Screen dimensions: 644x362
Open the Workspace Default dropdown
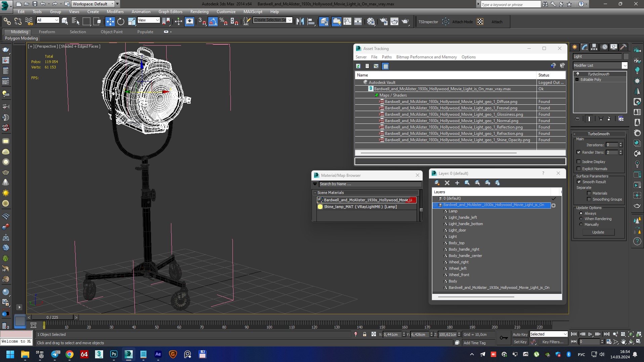[93, 4]
